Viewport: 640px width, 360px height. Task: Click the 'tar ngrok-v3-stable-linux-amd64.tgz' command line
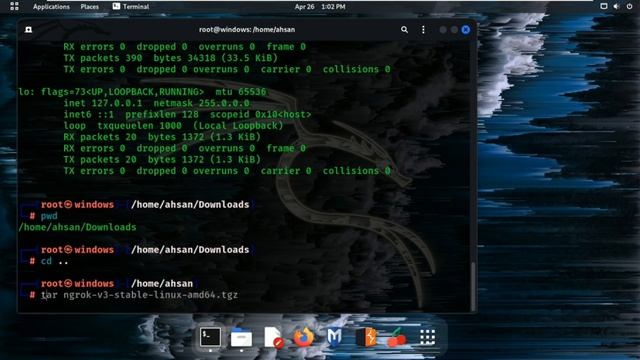click(139, 295)
